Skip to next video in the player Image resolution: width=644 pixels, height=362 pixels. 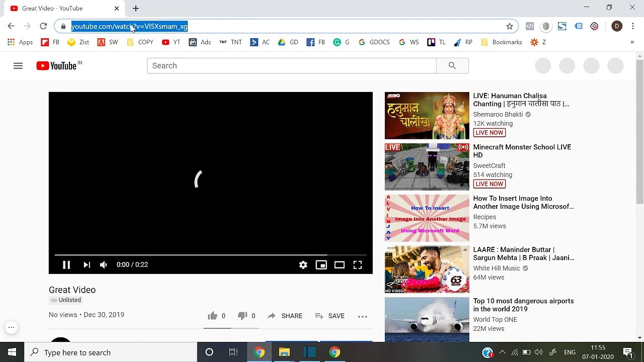87,264
